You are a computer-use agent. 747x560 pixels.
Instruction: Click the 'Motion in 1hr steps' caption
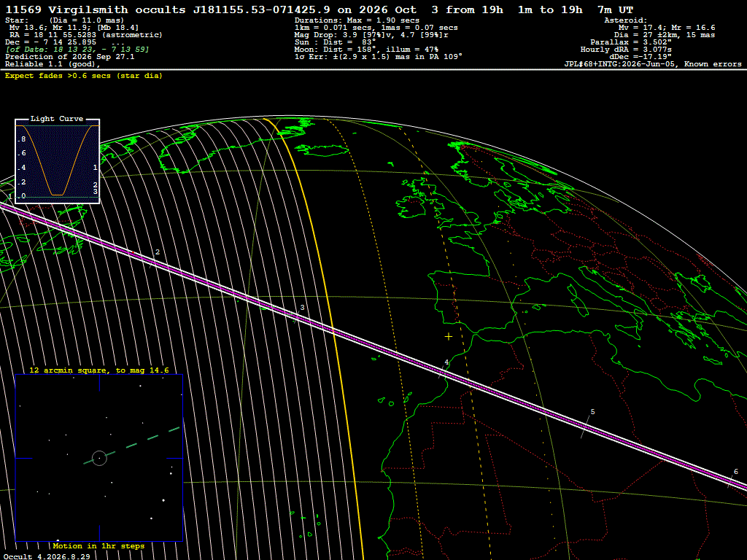click(98, 545)
